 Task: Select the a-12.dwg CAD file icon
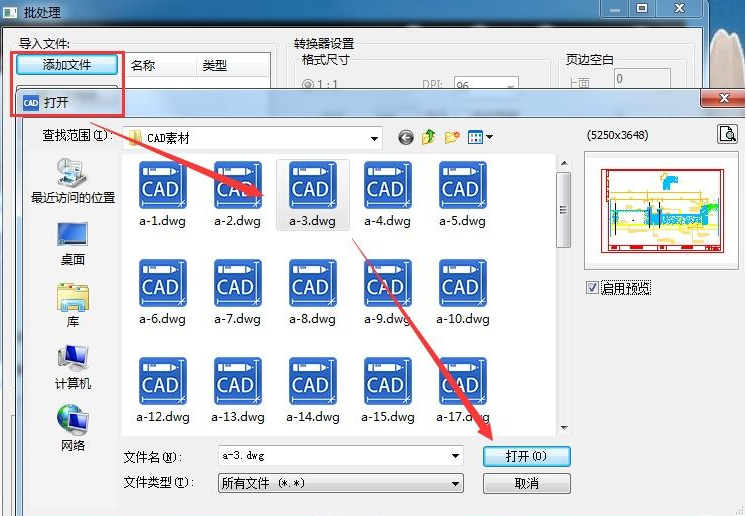[162, 381]
